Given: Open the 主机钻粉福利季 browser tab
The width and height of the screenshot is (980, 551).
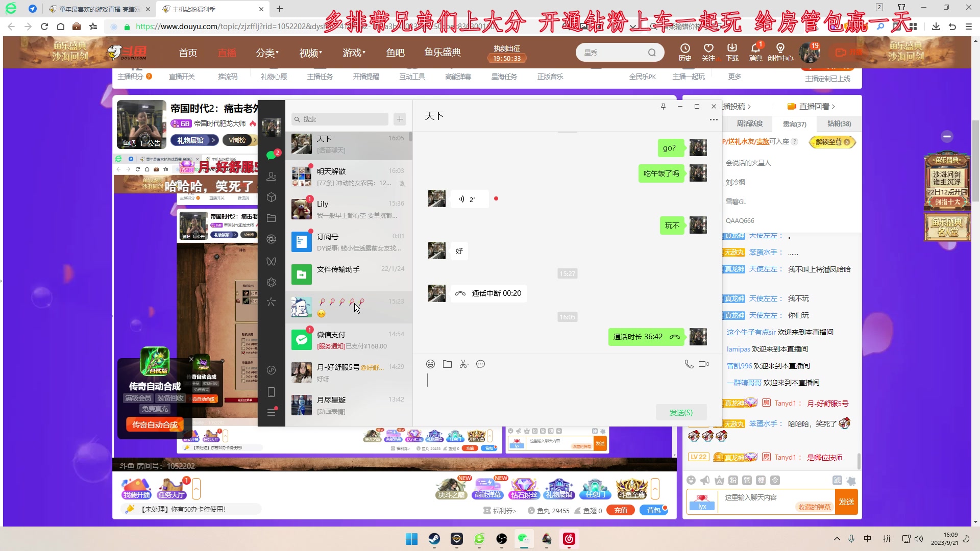Looking at the screenshot, I should [212, 9].
